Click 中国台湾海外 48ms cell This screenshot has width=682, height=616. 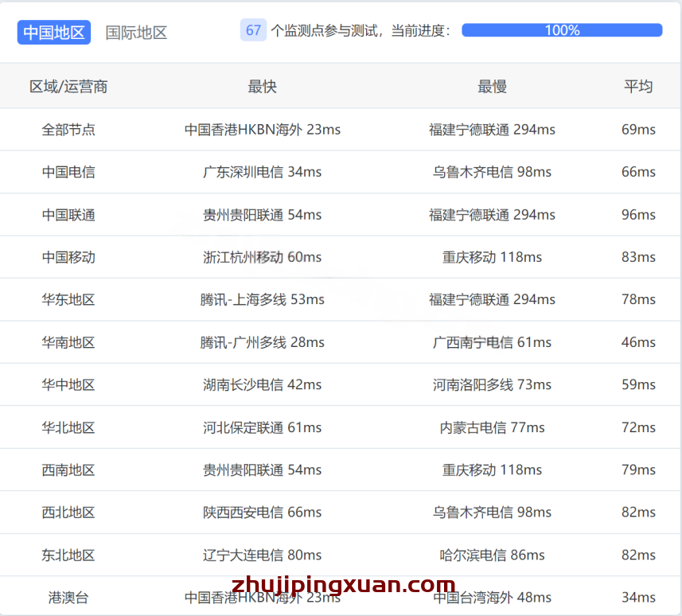(x=492, y=597)
